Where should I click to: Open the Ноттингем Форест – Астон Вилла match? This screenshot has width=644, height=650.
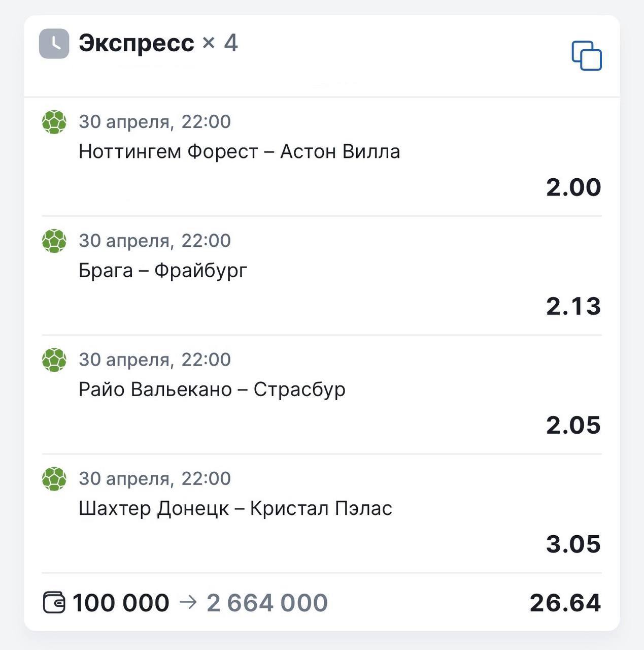(239, 152)
